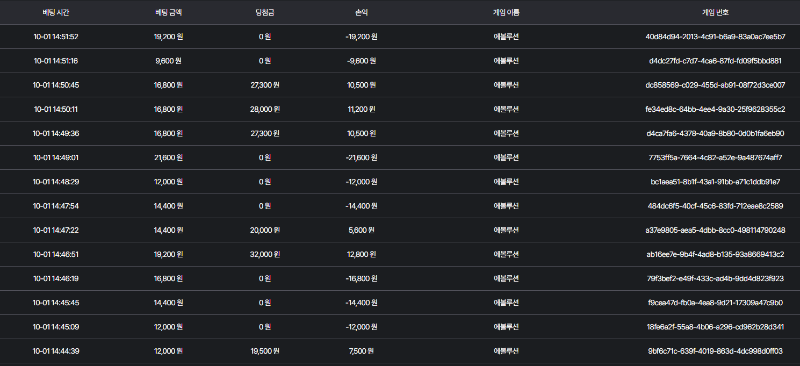Select the row with time 10-01 14:49:36

click(x=400, y=133)
